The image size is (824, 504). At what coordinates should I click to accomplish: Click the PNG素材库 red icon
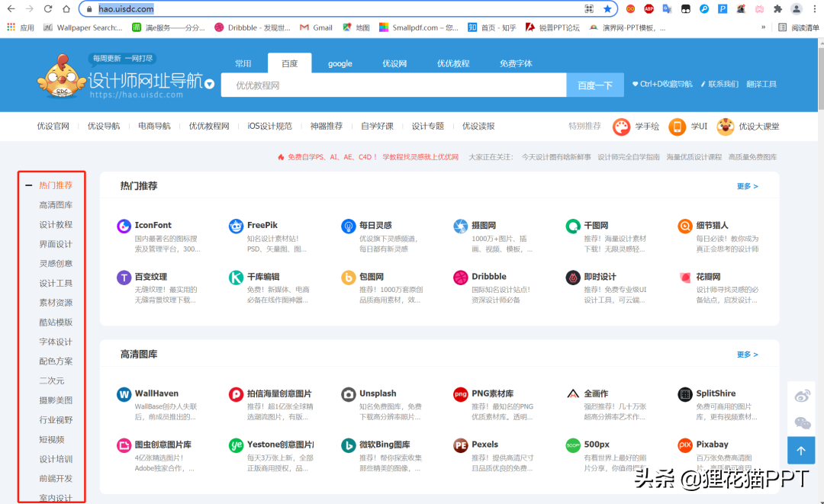click(x=460, y=394)
